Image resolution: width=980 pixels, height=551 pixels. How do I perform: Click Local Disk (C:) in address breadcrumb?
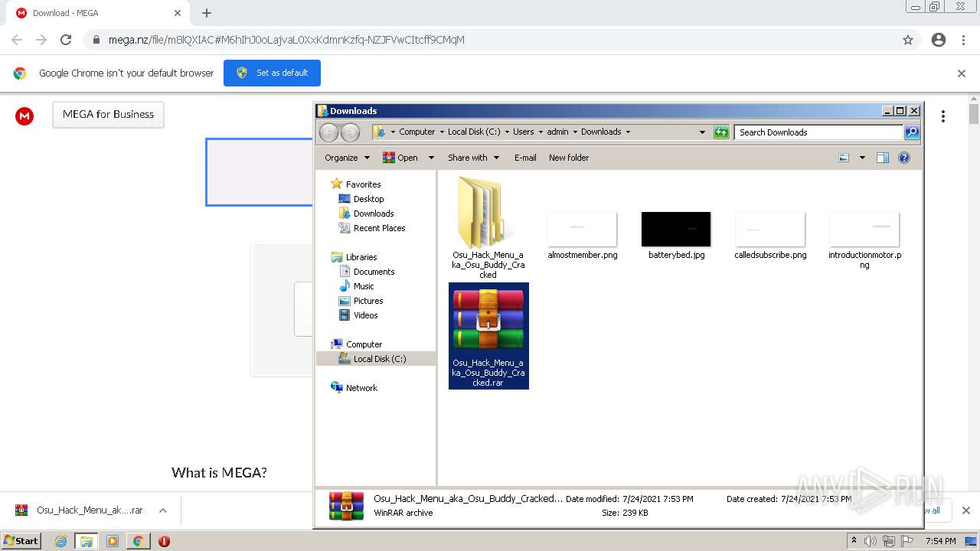(474, 132)
